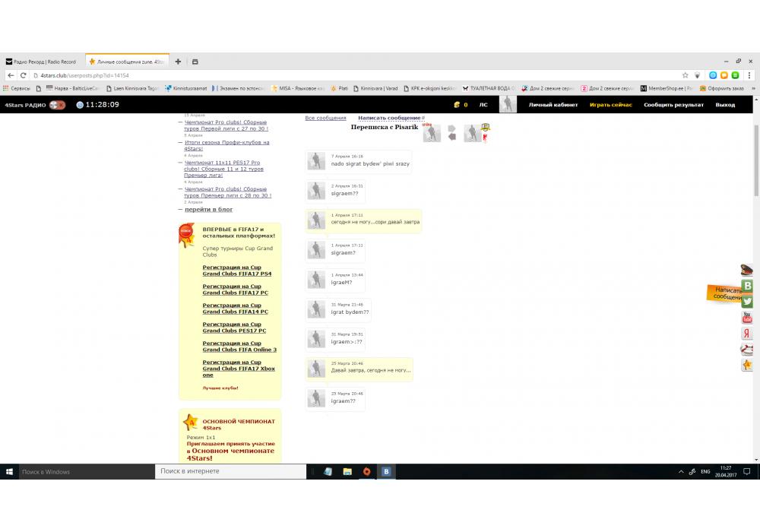The width and height of the screenshot is (760, 532).
Task: Open the Регистрация на Cup Grand Clubs PES17 PC link
Action: pos(234,328)
